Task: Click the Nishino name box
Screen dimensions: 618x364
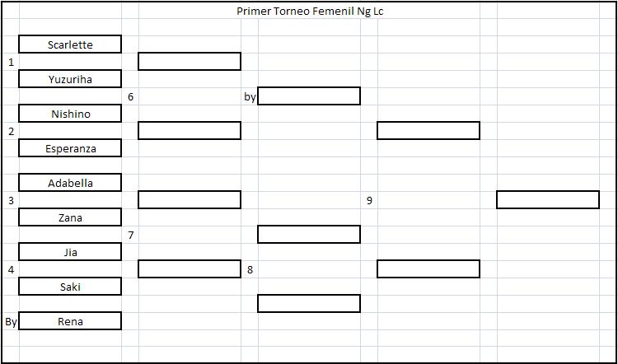Action: pos(70,114)
